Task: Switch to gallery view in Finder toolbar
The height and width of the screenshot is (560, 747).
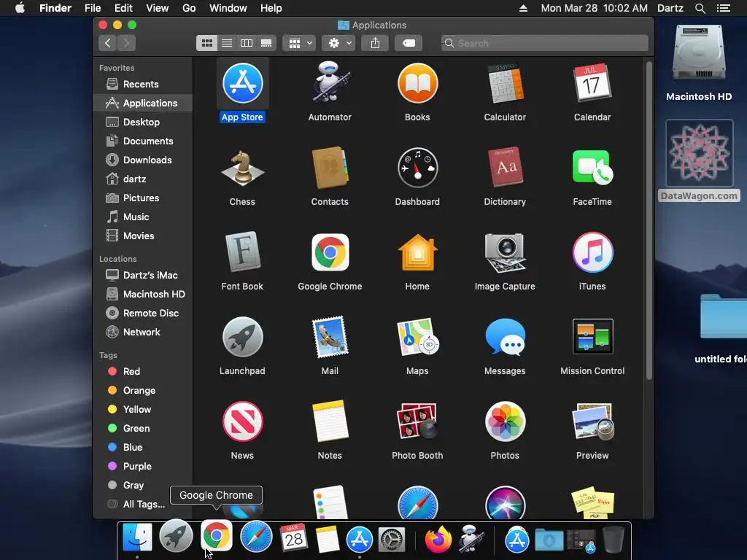Action: tap(266, 43)
